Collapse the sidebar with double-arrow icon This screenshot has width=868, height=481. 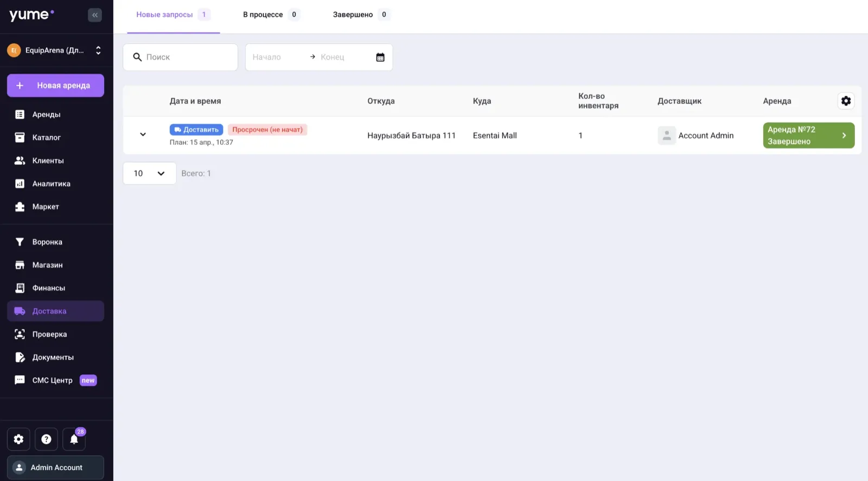click(x=95, y=15)
